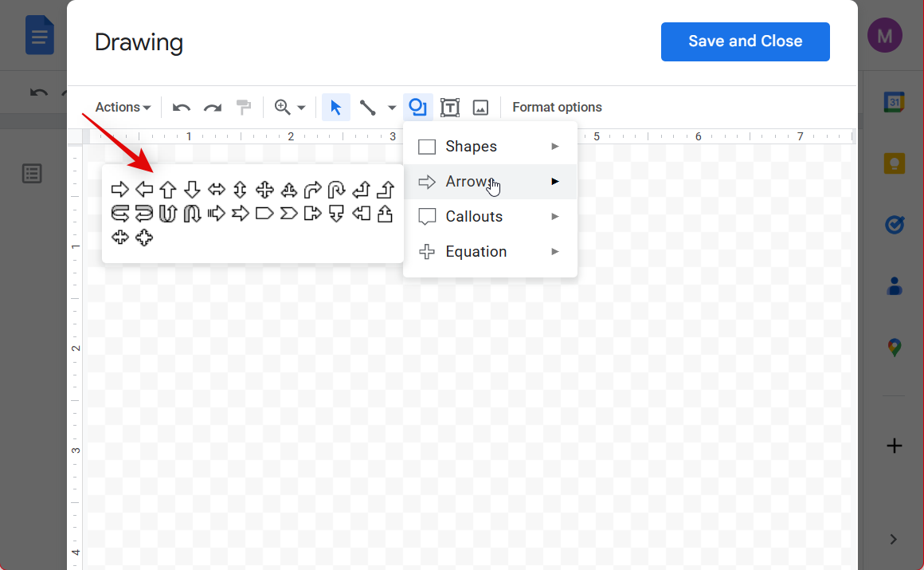The height and width of the screenshot is (570, 924).
Task: Insert the left-right double arrow shape
Action: click(217, 190)
